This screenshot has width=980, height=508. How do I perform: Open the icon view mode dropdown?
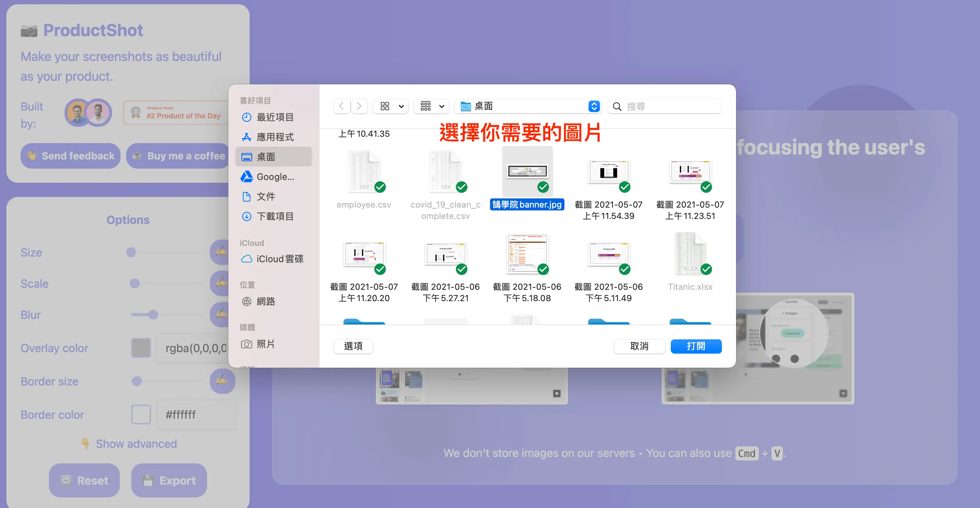pos(391,106)
